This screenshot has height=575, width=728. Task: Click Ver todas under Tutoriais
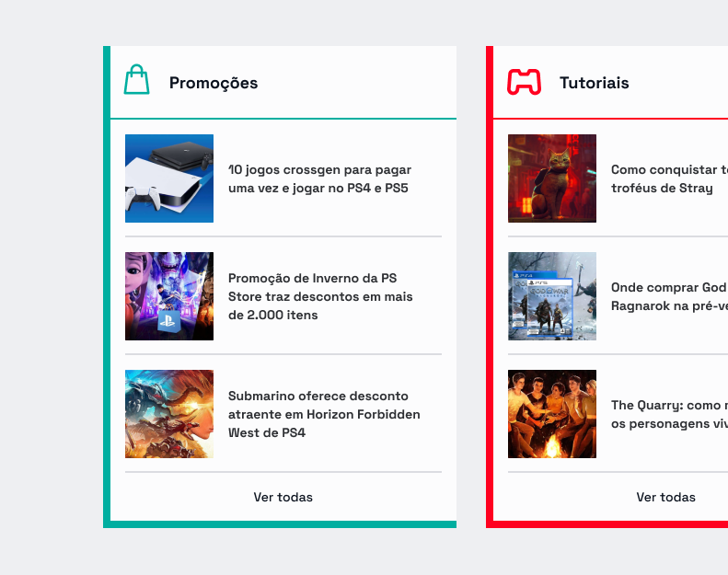click(x=665, y=497)
